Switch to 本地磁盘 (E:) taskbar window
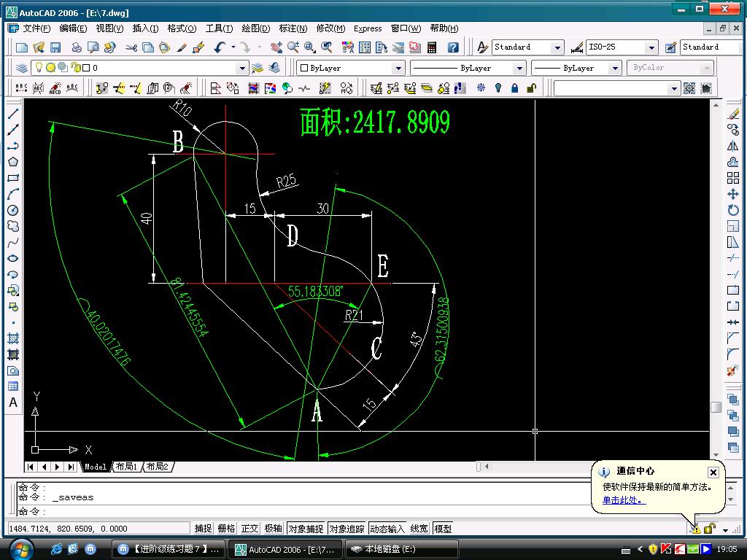The width and height of the screenshot is (747, 560). click(401, 549)
